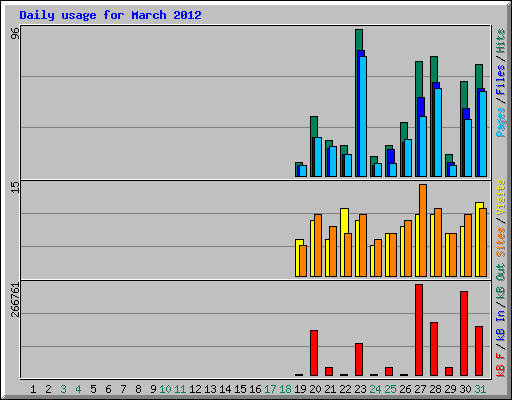Click day 1 on the x-axis
This screenshot has height=400, width=512.
pos(33,389)
